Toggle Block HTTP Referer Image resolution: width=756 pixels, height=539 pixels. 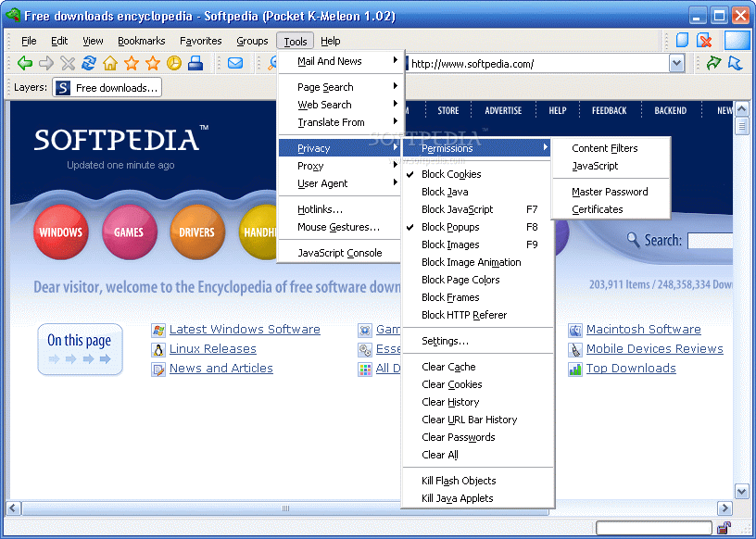[477, 315]
